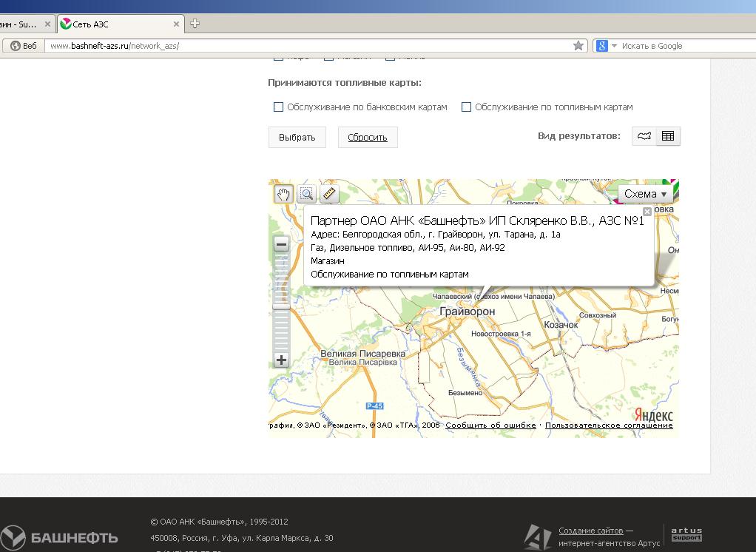Zoom in the map with plus button
Viewport: 756px width, 552px height.
click(281, 360)
